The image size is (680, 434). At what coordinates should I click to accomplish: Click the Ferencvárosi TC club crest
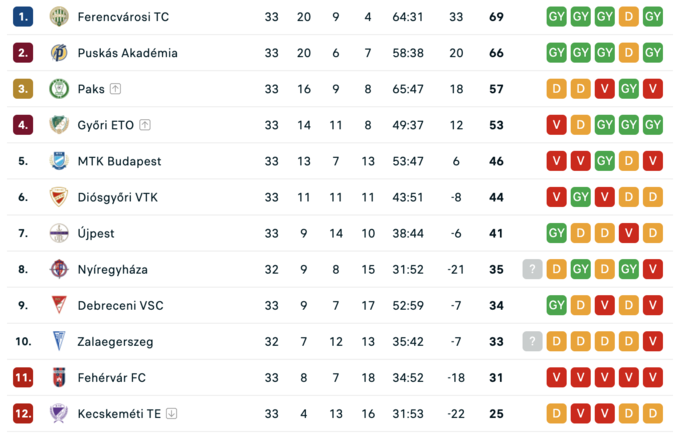coord(58,17)
